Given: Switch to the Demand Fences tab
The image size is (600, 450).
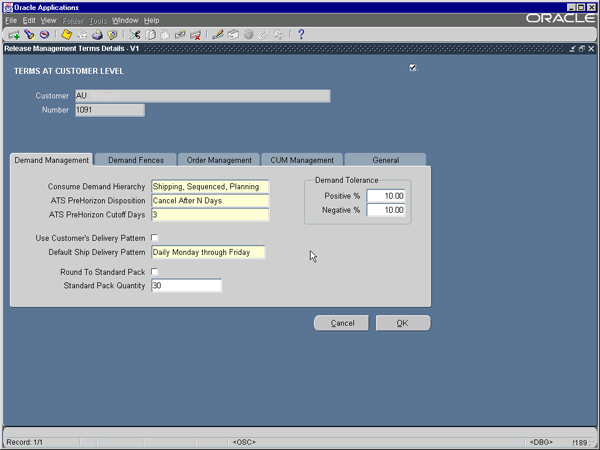Looking at the screenshot, I should click(136, 160).
